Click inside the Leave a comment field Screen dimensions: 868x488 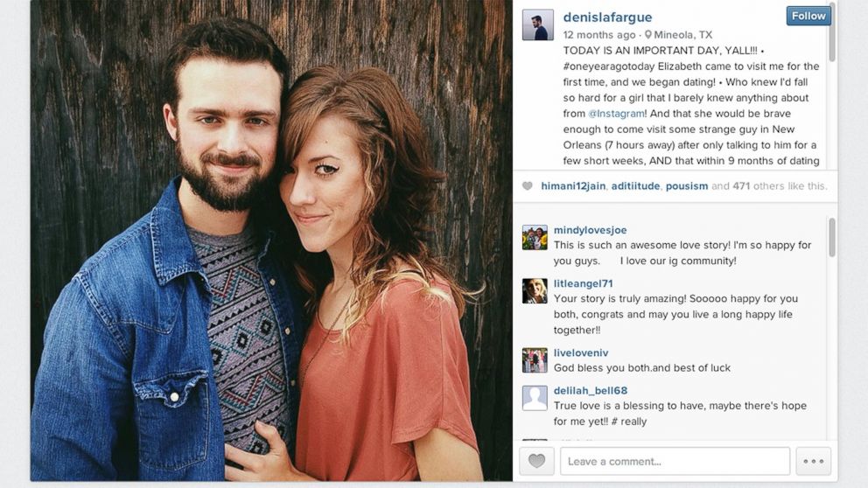point(675,460)
